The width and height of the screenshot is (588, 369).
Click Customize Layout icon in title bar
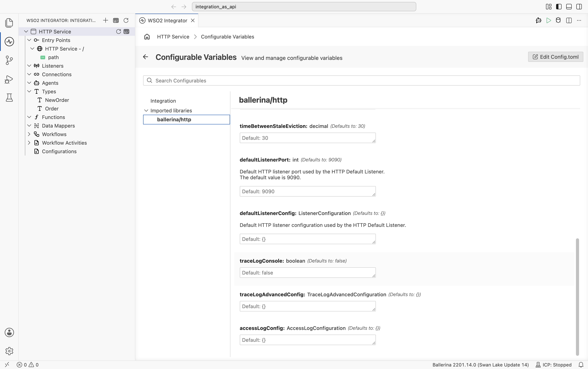pos(549,7)
